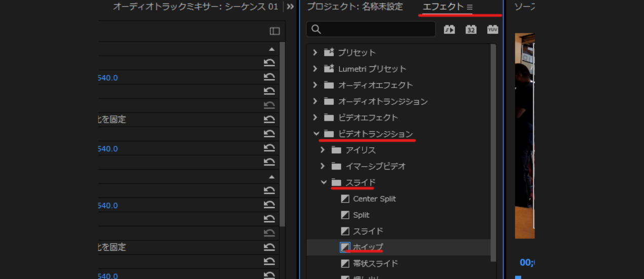
Task: Open the オーディオトラックミキサー tab
Action: tap(195, 7)
